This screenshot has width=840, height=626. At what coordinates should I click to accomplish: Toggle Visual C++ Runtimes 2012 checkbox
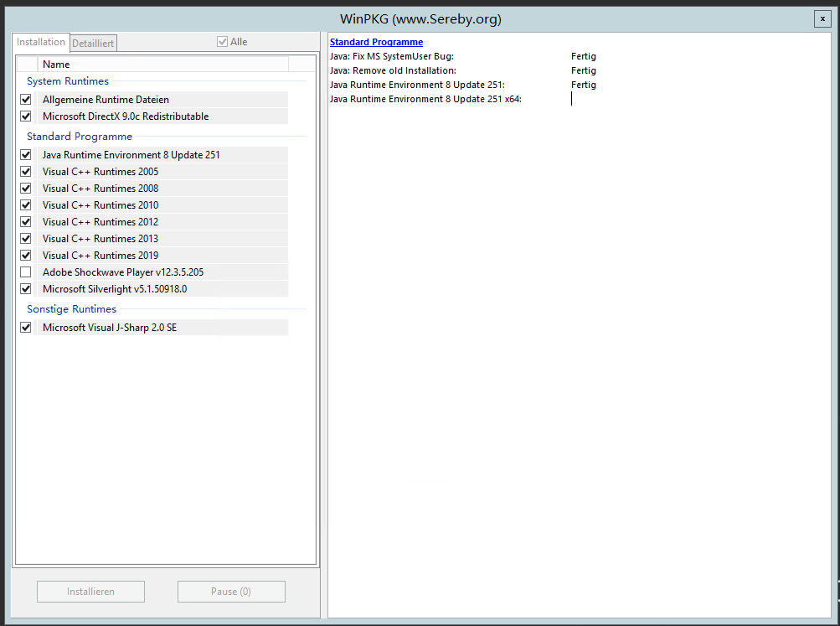26,222
